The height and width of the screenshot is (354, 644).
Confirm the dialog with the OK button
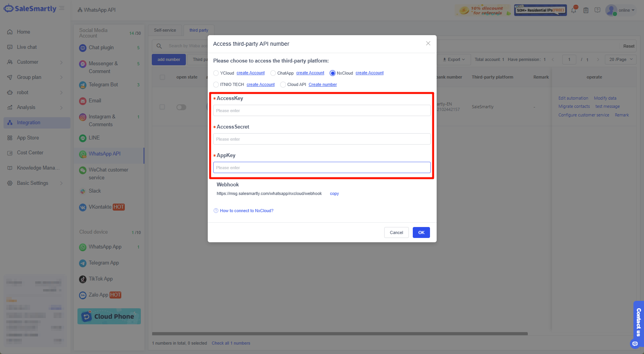421,232
